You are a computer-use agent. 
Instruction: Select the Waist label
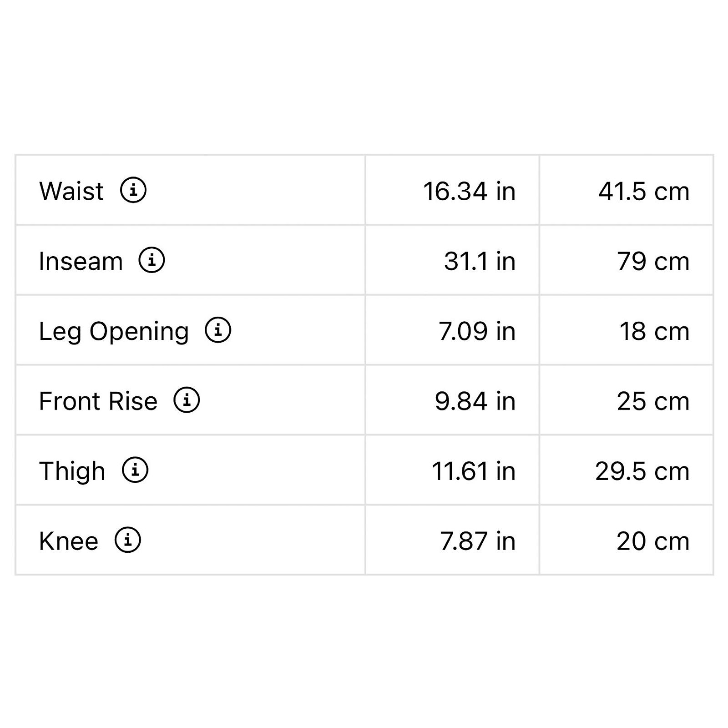[71, 191]
